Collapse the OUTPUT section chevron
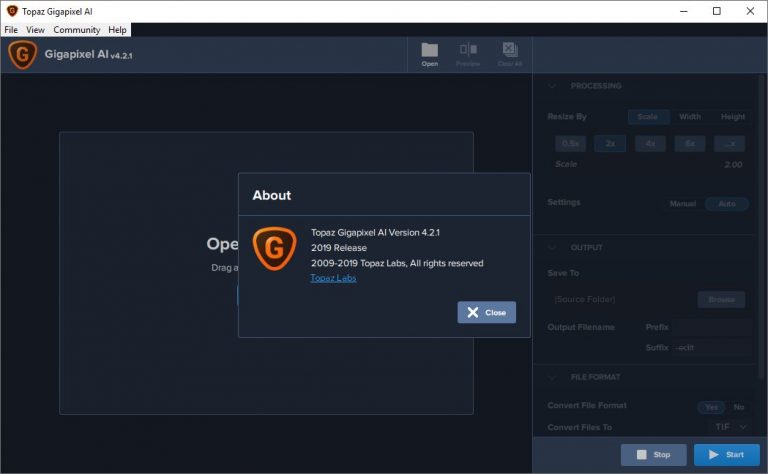Viewport: 768px width, 474px height. [552, 248]
